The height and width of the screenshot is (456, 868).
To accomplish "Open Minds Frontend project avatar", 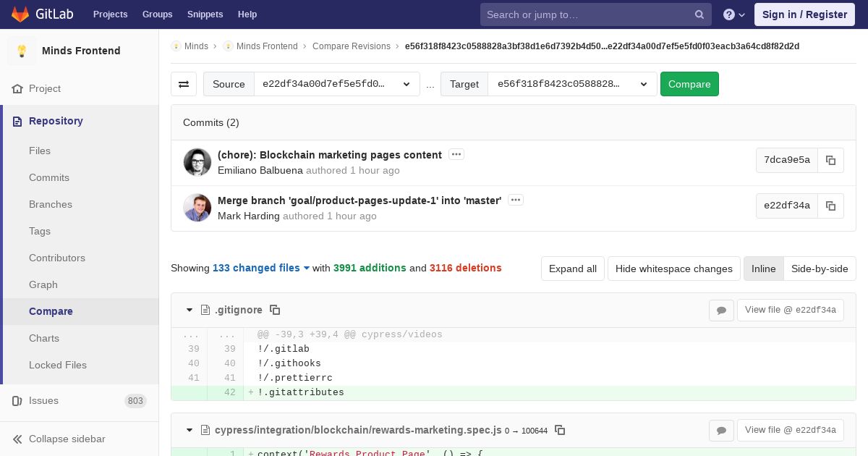I will coord(22,51).
